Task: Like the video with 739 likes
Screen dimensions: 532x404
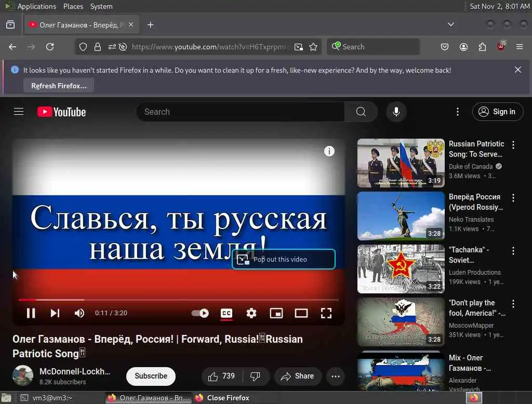Action: [222, 376]
